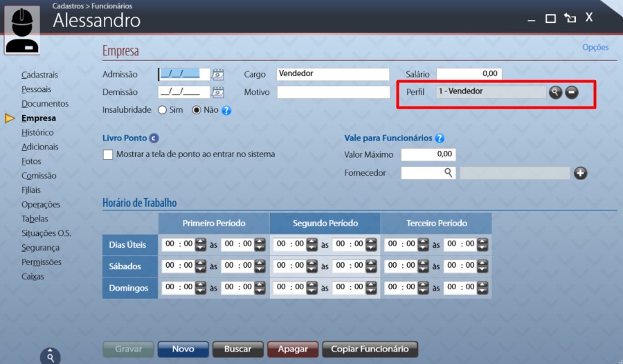Screen dimensions: 623x364
Task: Open the Admissão calendar picker icon
Action: coord(218,74)
